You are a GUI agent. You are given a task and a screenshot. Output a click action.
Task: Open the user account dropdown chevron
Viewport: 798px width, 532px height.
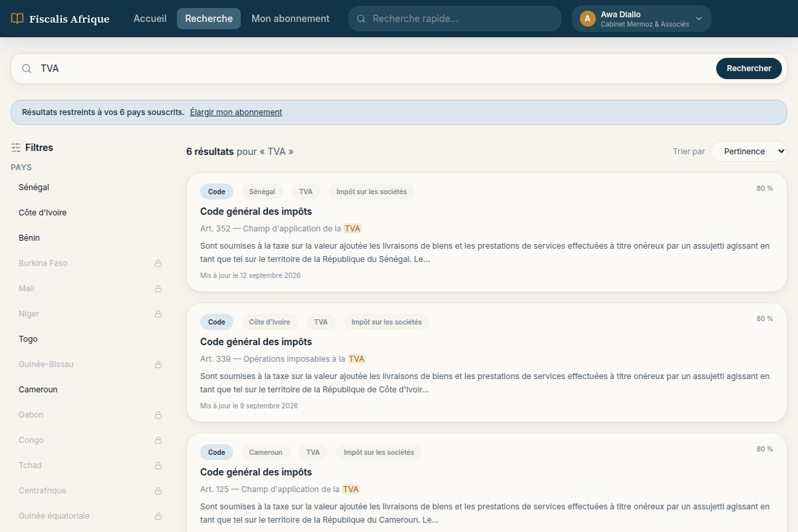[x=699, y=19]
